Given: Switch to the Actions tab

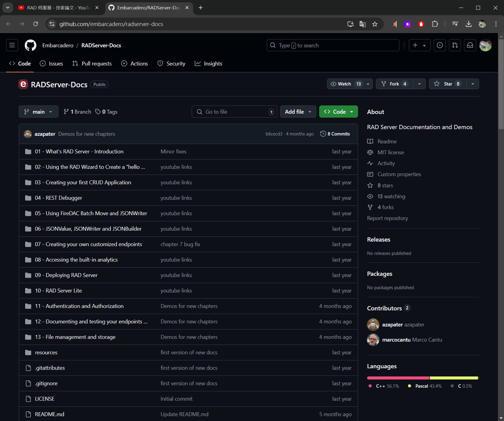Looking at the screenshot, I should pyautogui.click(x=134, y=64).
